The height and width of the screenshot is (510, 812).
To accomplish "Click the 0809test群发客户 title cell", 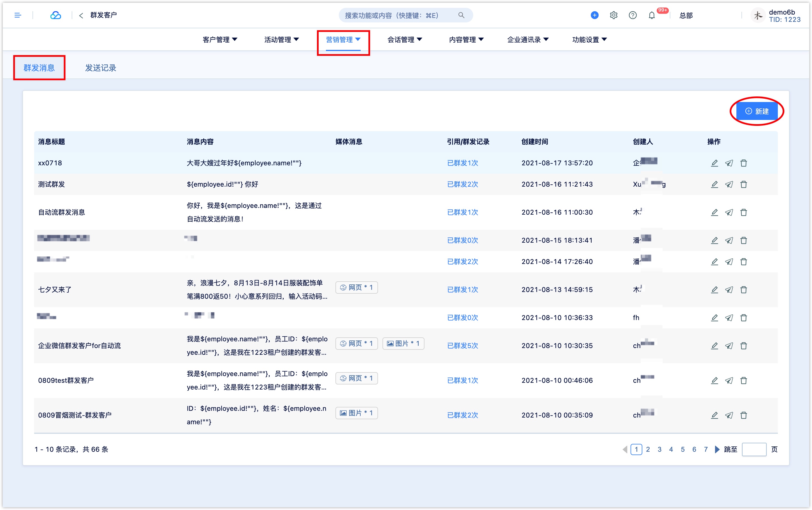I will [x=66, y=380].
